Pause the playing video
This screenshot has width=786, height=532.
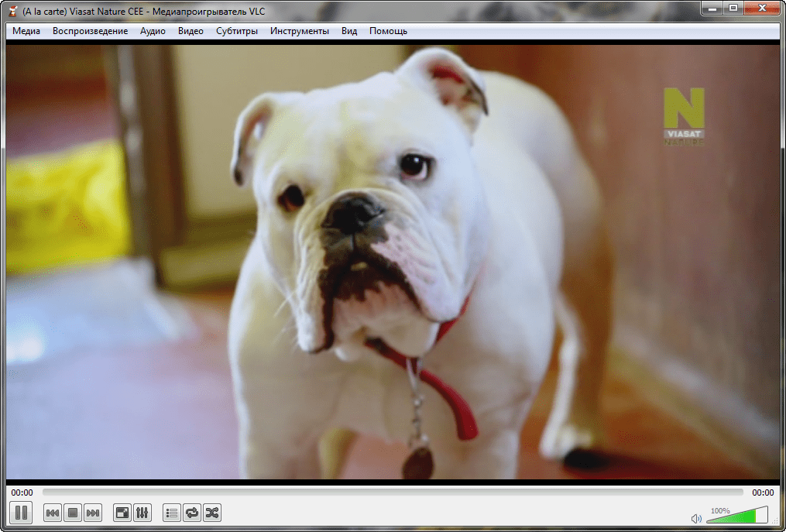coord(21,513)
